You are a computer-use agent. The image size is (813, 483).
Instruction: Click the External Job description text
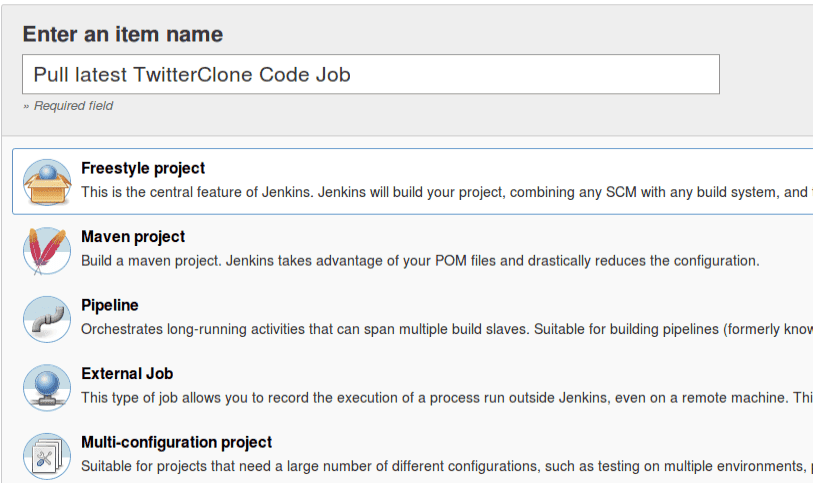[x=447, y=397]
